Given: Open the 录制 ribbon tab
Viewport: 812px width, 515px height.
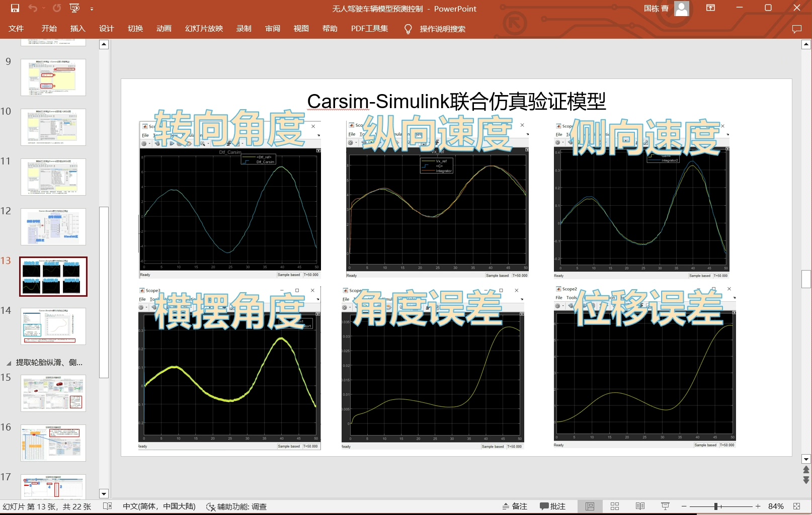Looking at the screenshot, I should [x=244, y=29].
